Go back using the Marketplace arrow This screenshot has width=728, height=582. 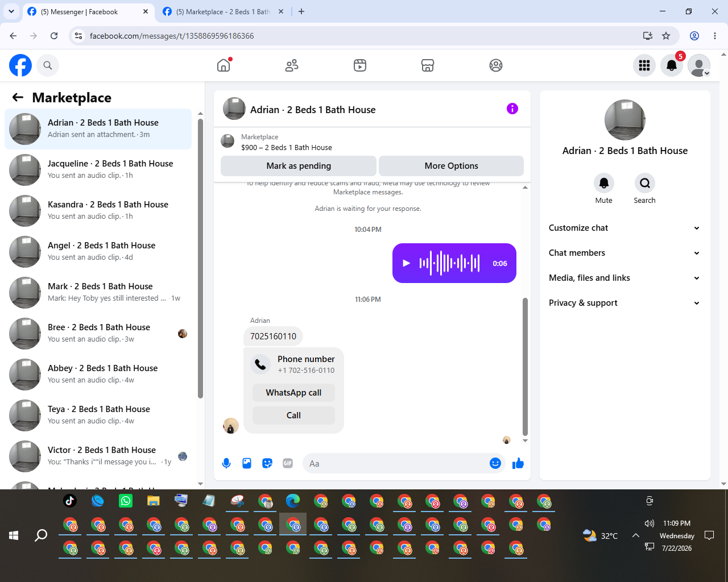tap(18, 97)
